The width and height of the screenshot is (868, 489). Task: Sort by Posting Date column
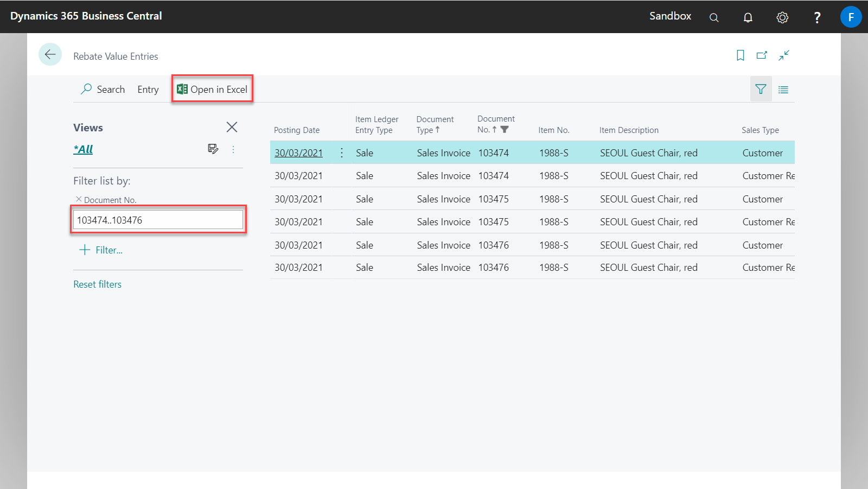click(x=296, y=130)
